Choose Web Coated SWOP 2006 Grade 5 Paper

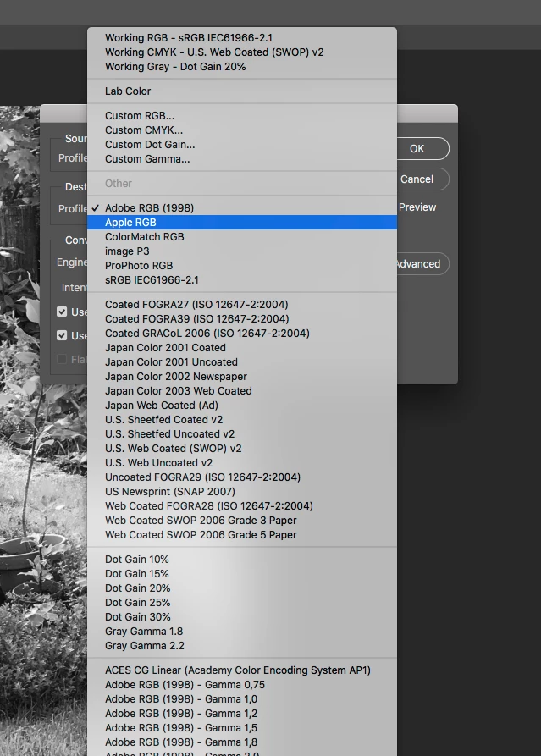[x=242, y=535]
